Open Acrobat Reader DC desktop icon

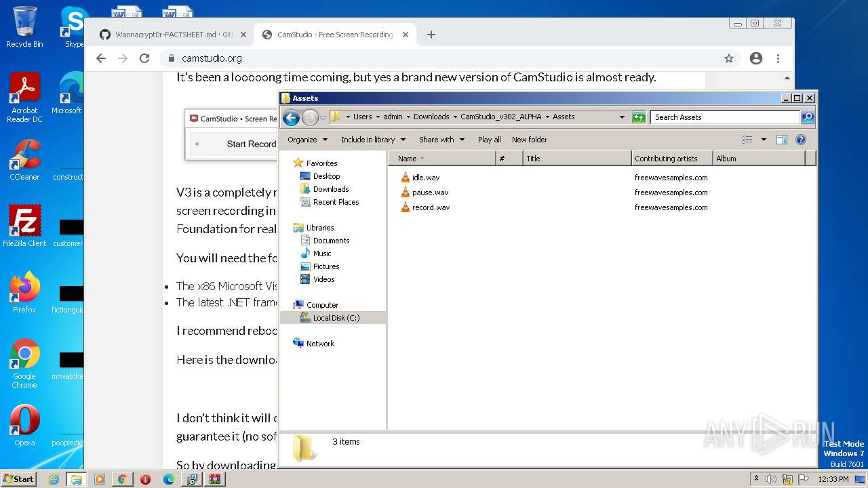(24, 98)
